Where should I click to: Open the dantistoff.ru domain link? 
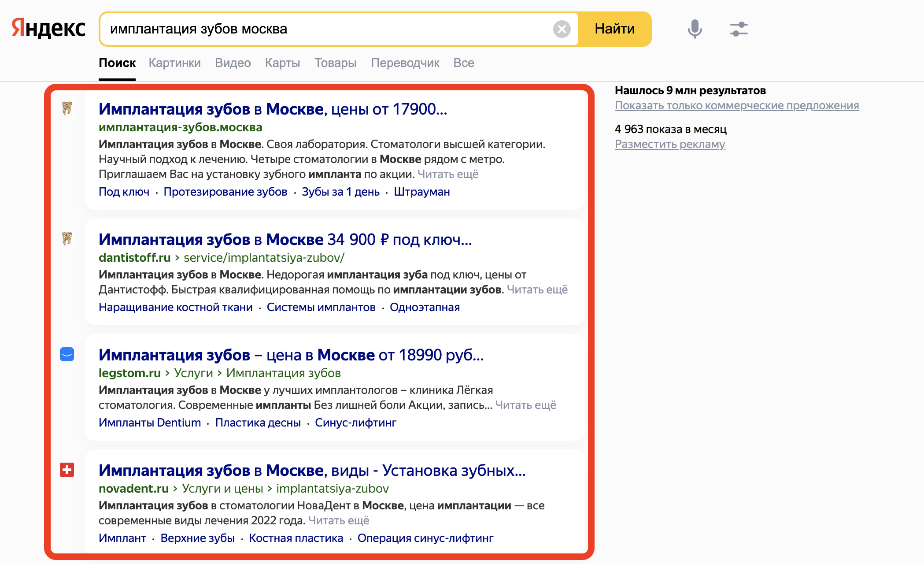(x=134, y=258)
